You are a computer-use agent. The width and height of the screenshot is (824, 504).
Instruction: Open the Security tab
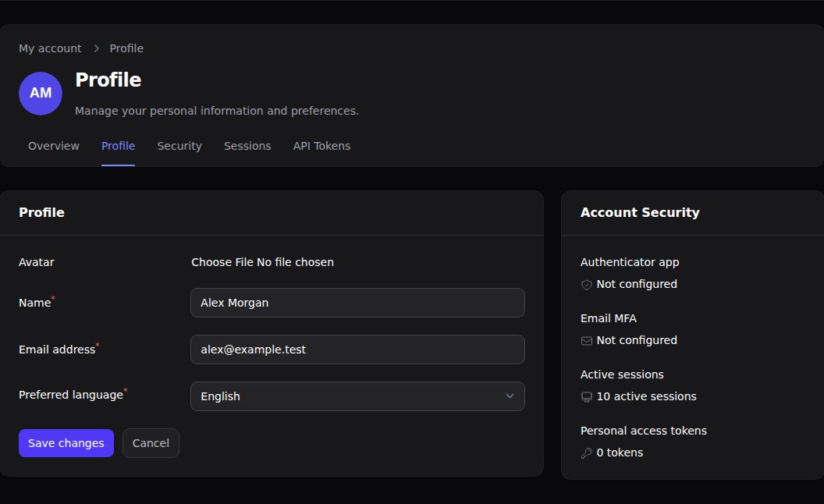(179, 146)
